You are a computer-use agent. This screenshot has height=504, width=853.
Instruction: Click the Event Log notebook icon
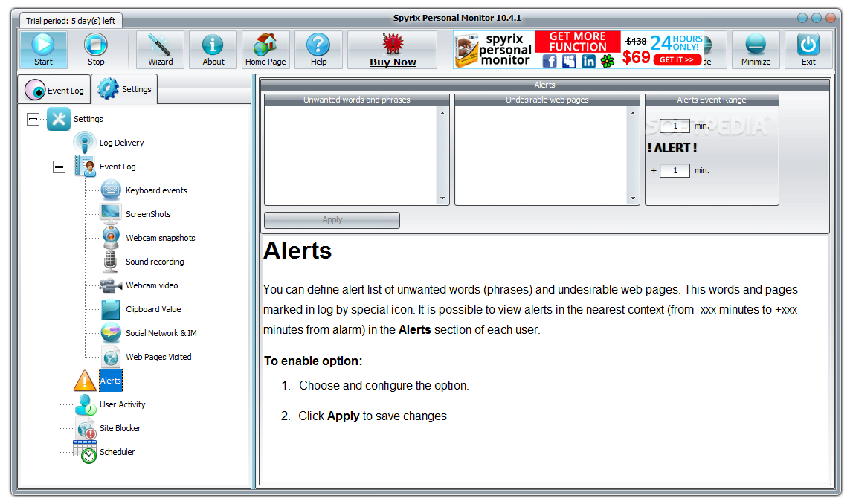point(85,166)
